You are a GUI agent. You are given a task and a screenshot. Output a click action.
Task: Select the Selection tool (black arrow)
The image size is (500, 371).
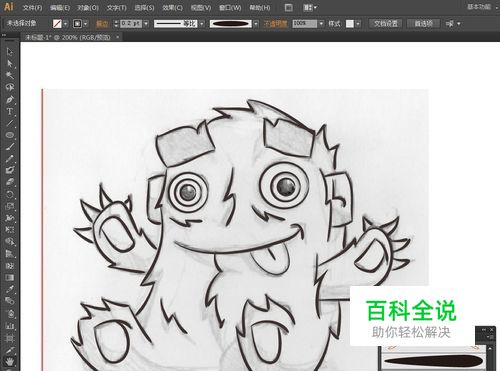click(x=10, y=52)
